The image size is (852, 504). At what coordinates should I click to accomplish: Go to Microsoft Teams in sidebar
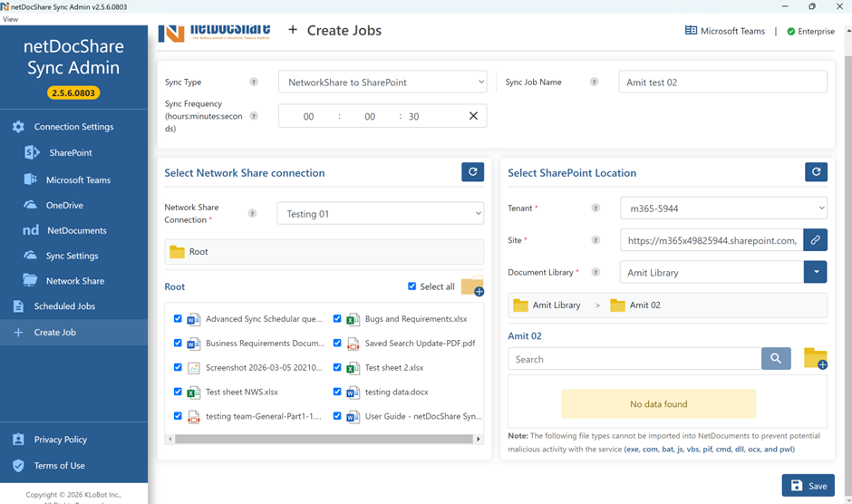pos(78,180)
